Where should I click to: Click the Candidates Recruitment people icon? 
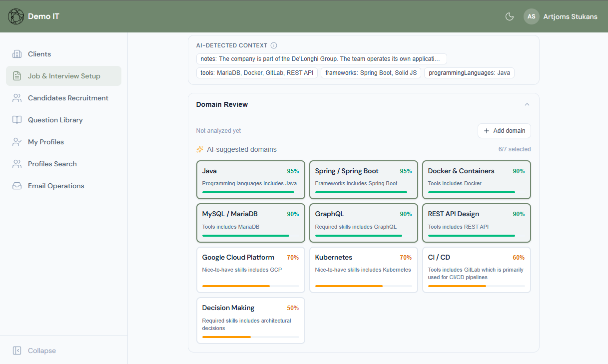[17, 98]
